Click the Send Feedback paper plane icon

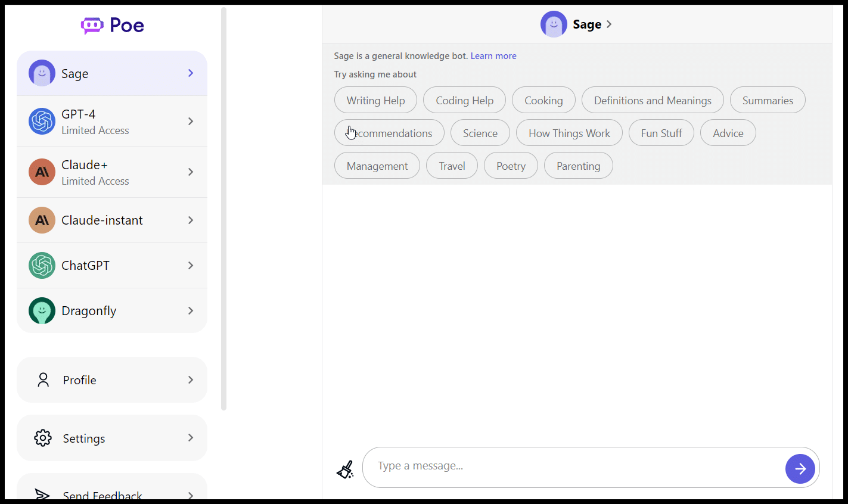[42, 494]
